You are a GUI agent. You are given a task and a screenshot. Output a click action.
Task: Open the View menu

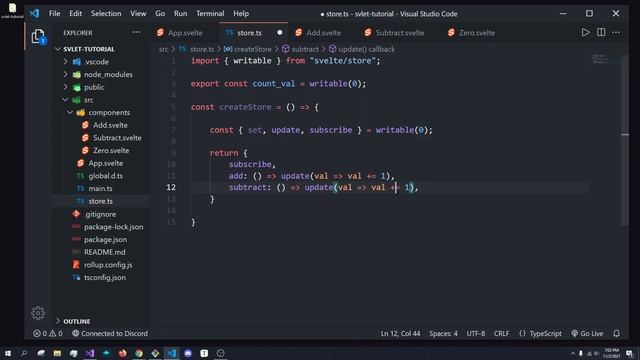point(138,13)
